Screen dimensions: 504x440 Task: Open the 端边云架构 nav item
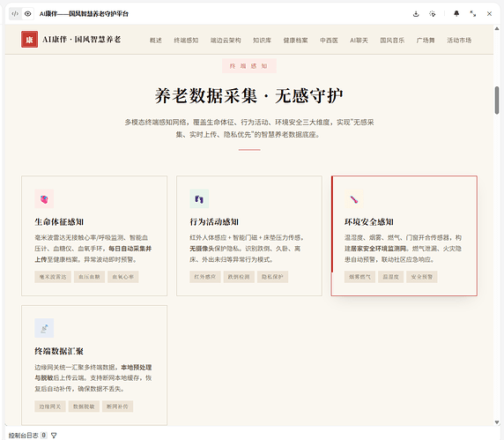click(226, 41)
